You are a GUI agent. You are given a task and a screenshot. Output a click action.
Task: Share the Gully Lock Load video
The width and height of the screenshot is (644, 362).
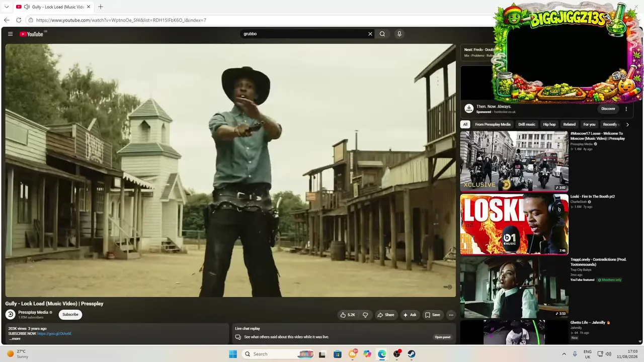click(x=386, y=315)
